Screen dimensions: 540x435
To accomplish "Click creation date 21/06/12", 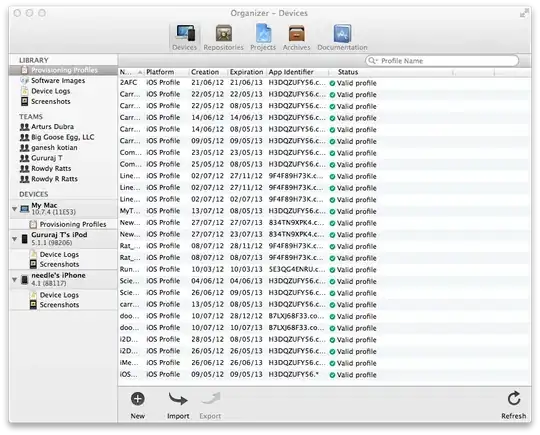I will [207, 83].
